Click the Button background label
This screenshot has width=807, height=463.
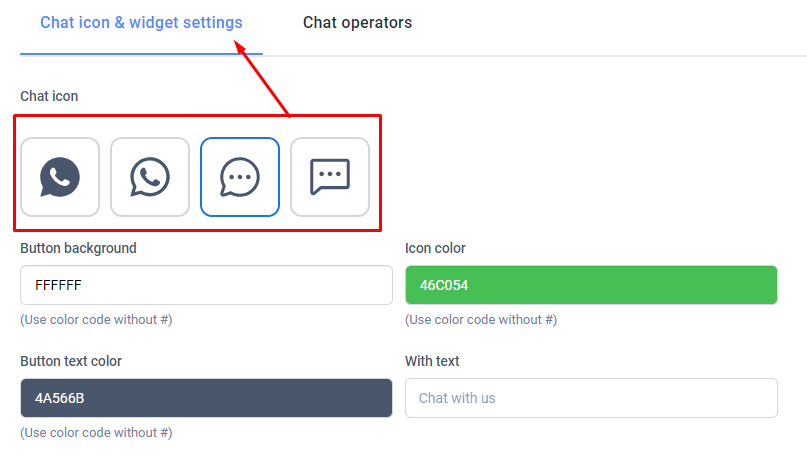click(78, 248)
